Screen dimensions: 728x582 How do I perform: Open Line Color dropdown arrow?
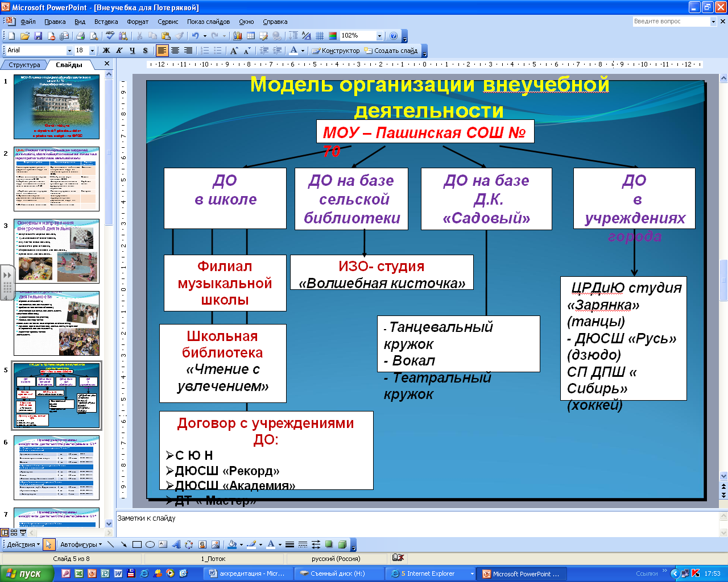pyautogui.click(x=260, y=544)
